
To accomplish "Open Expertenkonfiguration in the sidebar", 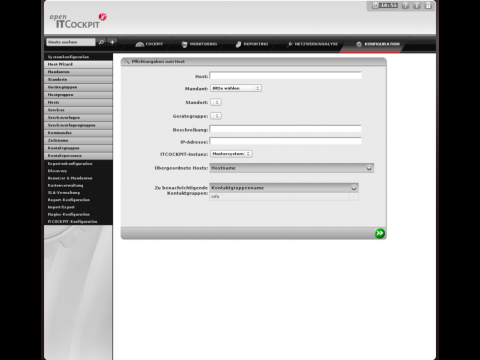I will click(x=78, y=164).
